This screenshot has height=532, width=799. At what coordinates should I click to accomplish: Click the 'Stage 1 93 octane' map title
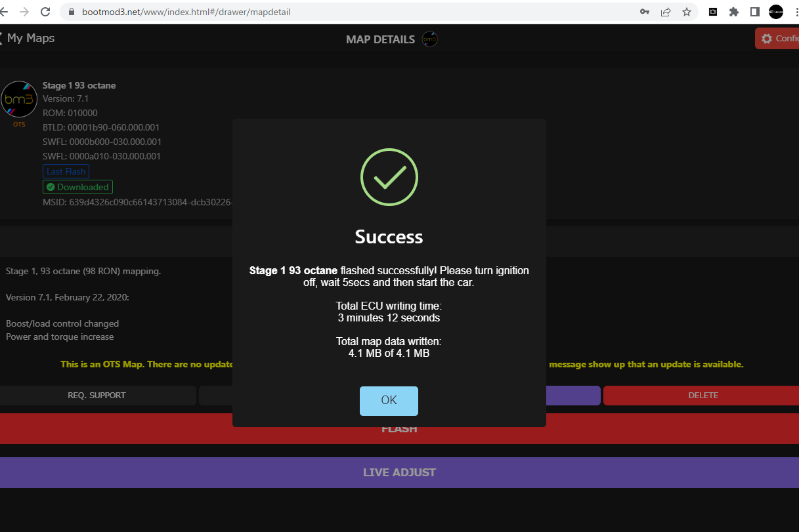pyautogui.click(x=79, y=85)
